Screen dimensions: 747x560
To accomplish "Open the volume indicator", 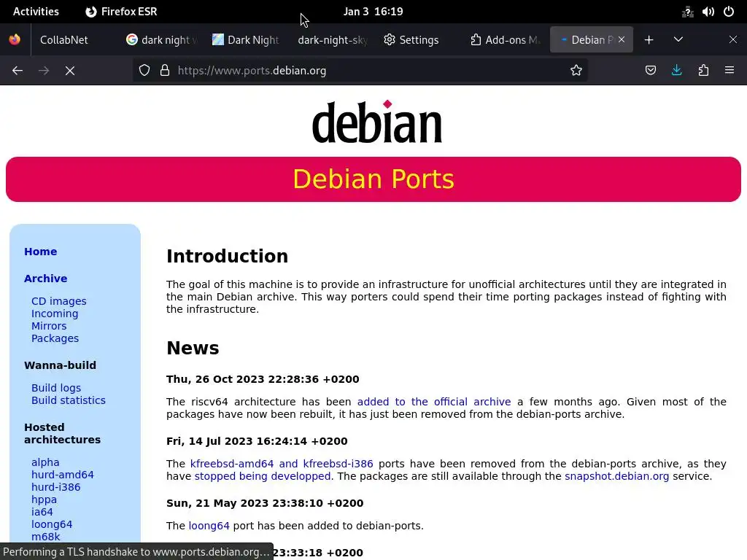I will point(708,12).
